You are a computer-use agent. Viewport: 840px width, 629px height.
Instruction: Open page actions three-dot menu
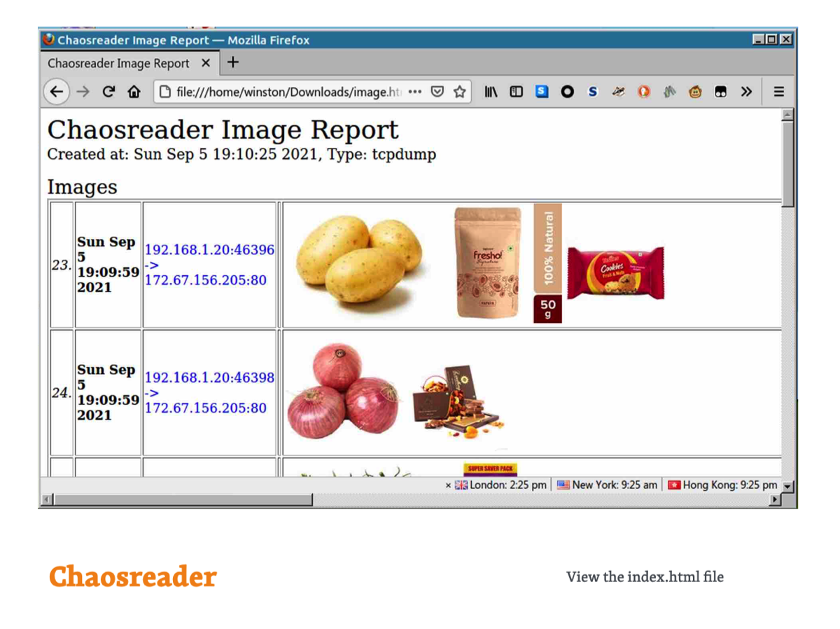tap(415, 92)
